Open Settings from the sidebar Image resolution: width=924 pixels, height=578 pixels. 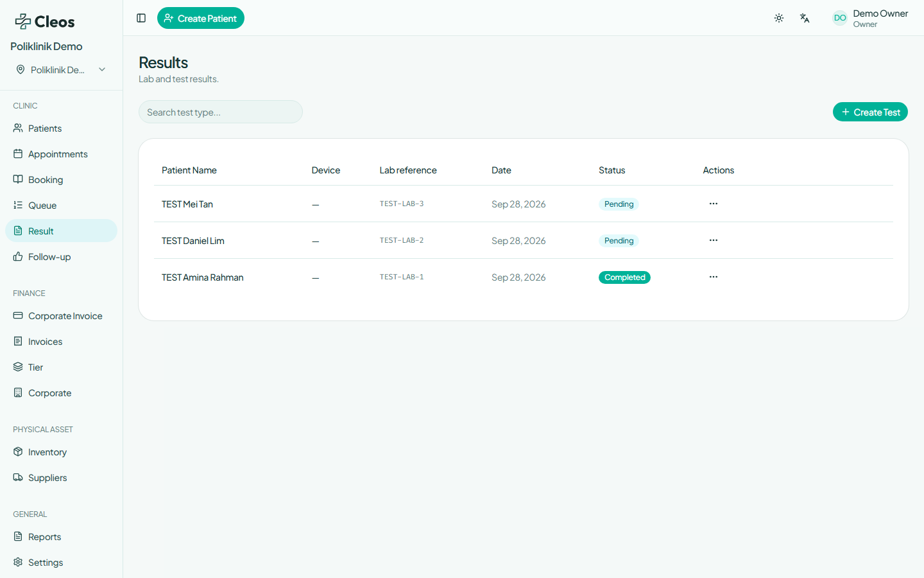pyautogui.click(x=61, y=563)
